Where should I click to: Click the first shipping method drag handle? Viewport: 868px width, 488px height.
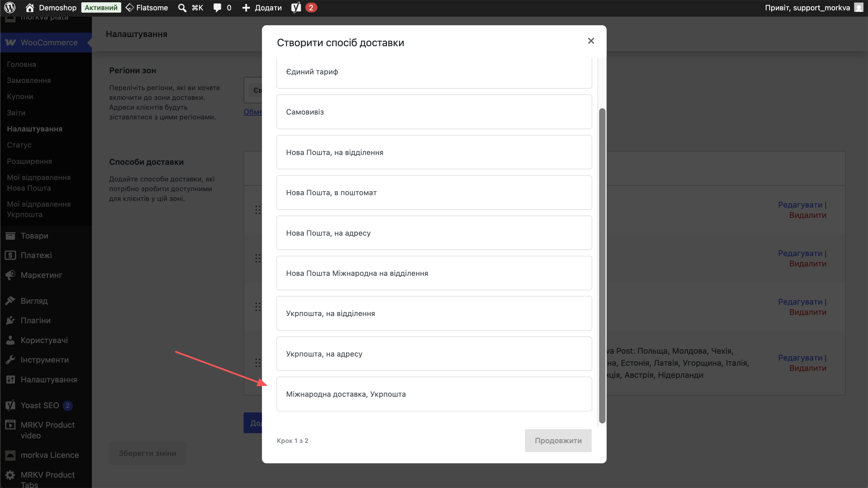coord(258,210)
